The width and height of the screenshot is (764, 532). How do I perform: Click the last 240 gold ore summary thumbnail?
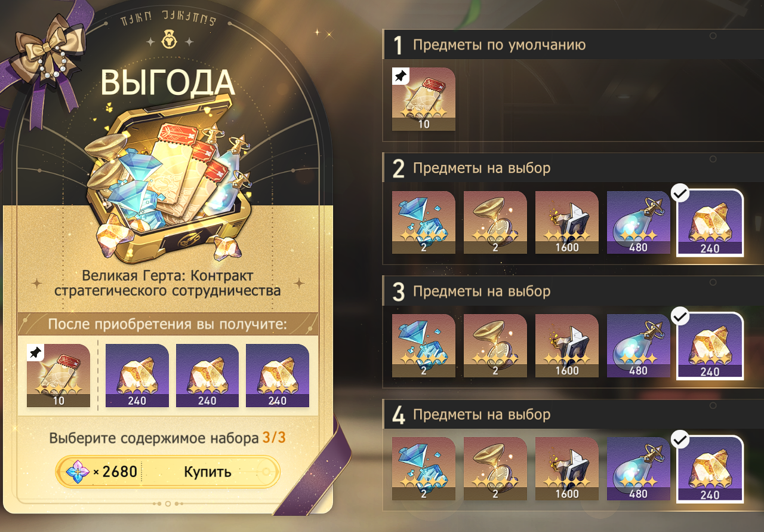click(x=278, y=376)
